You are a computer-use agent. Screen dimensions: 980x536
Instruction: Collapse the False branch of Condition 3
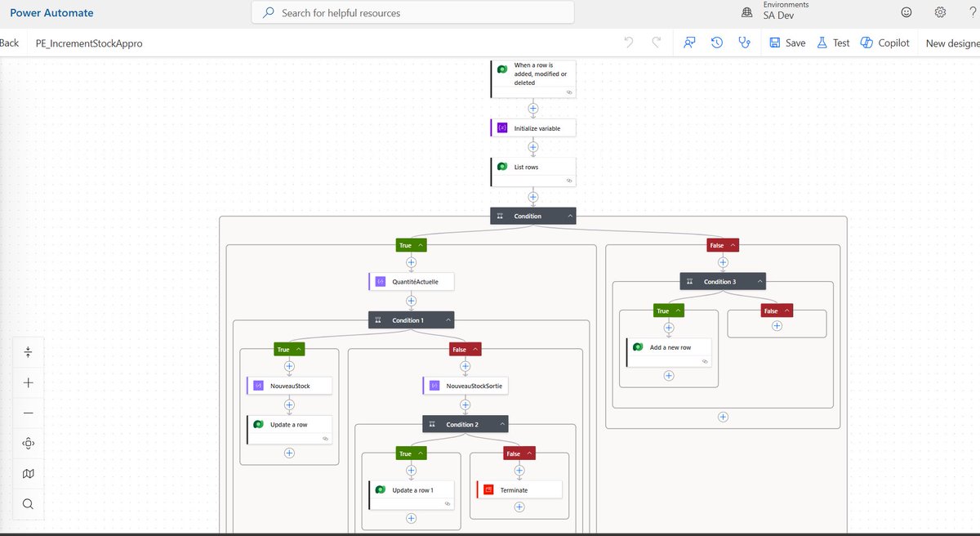786,311
